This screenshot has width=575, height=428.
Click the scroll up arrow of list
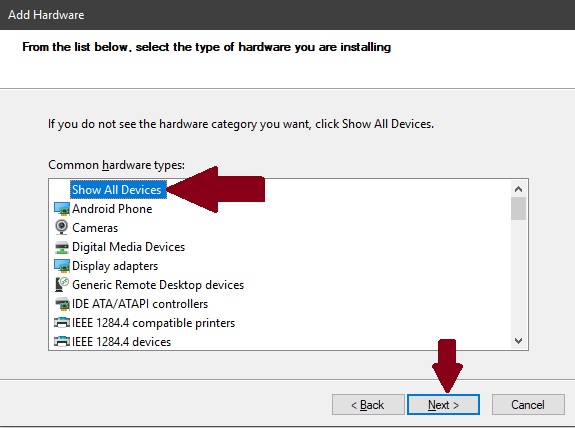coord(518,189)
